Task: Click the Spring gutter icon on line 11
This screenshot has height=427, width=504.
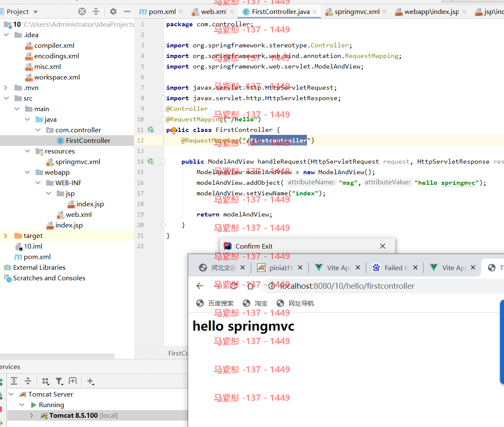Action: point(151,130)
